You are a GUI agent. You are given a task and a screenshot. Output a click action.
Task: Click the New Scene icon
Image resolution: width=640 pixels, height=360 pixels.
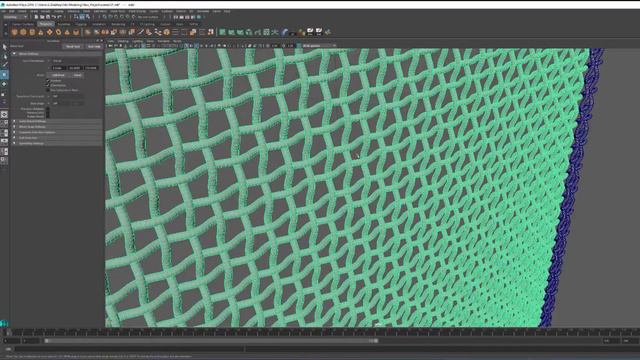pyautogui.click(x=36, y=17)
